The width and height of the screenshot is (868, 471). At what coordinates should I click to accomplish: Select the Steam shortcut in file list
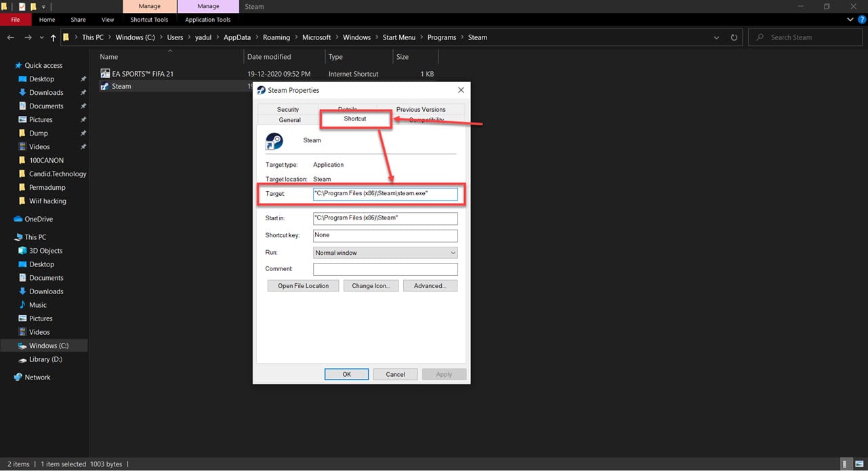[x=121, y=86]
